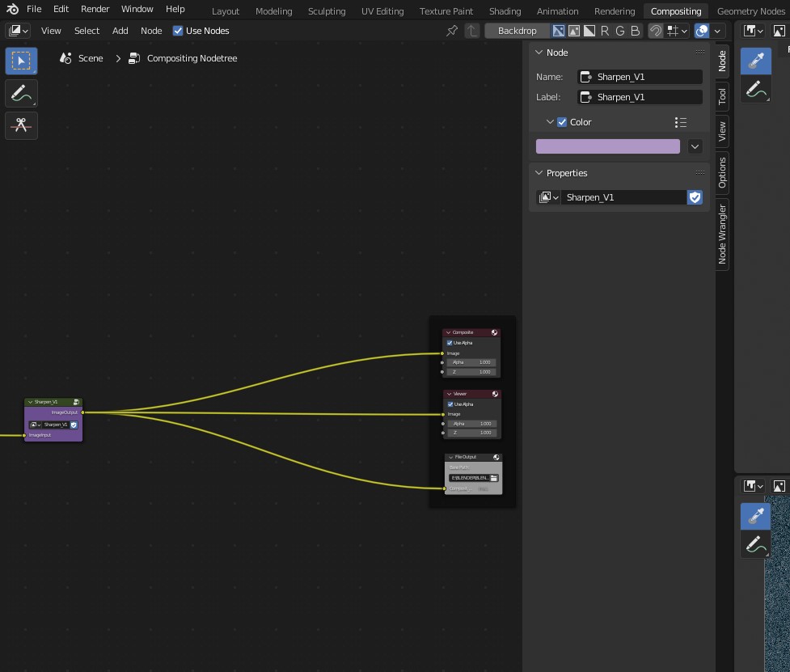Display the Blue channel (B)
The height and width of the screenshot is (672, 790).
(636, 31)
